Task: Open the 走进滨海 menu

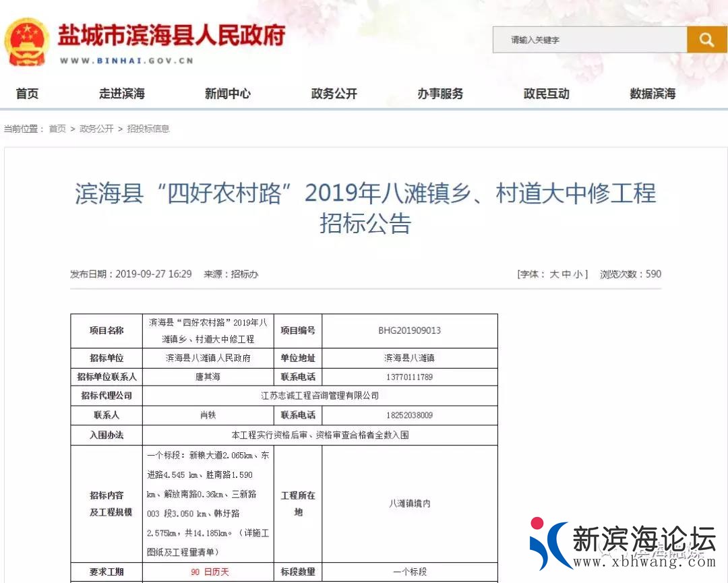Action: (121, 94)
